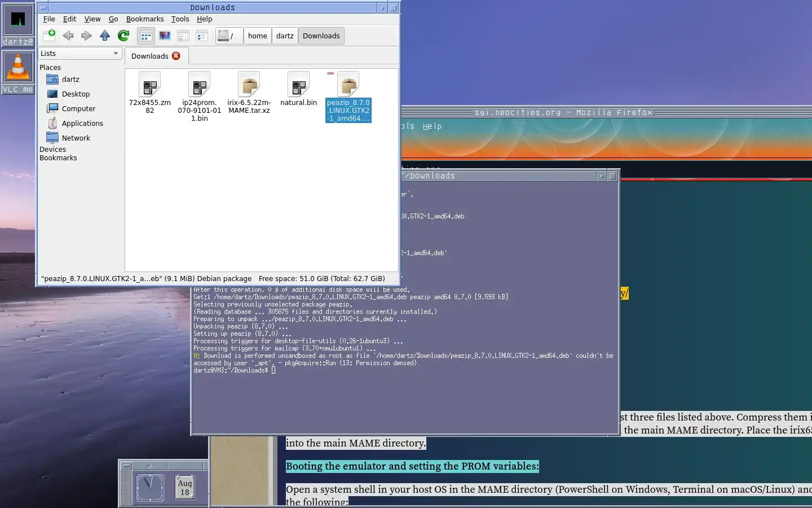Select the irix-6.5.22m-MAME.tar.xz archive icon
Image resolution: width=812 pixels, height=508 pixels.
coord(249,85)
